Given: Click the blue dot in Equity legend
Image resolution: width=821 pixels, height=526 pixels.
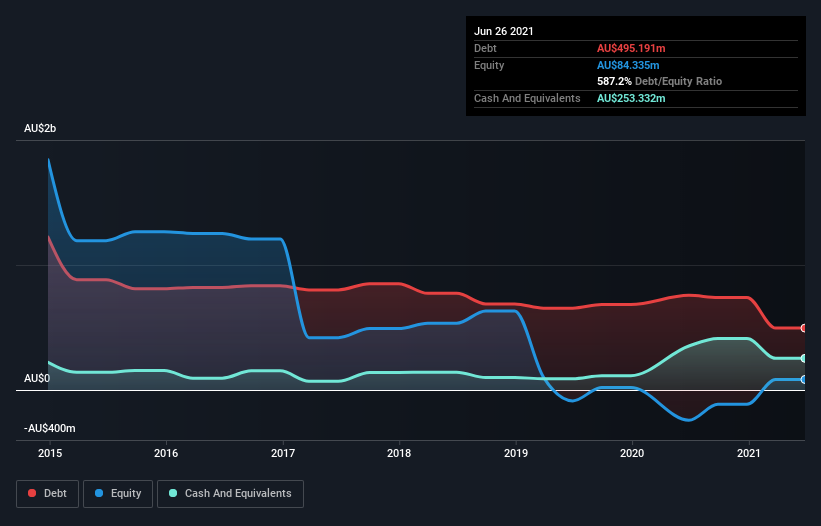Looking at the screenshot, I should coord(99,493).
